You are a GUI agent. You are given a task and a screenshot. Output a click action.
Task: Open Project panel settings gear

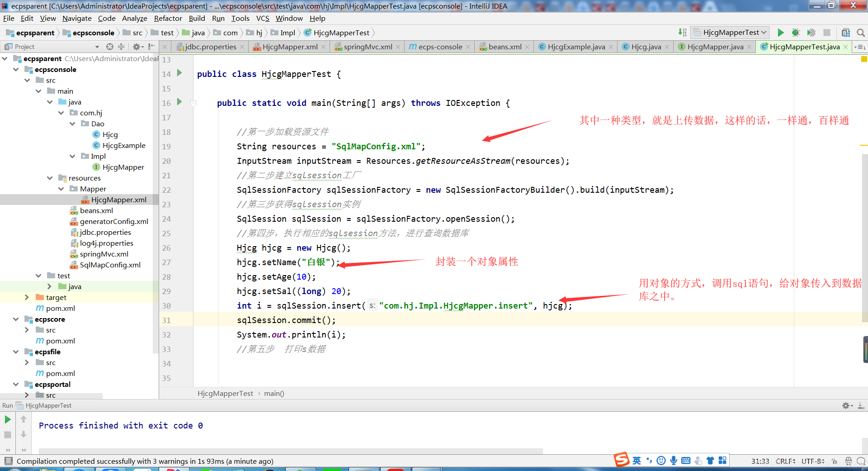(x=137, y=47)
